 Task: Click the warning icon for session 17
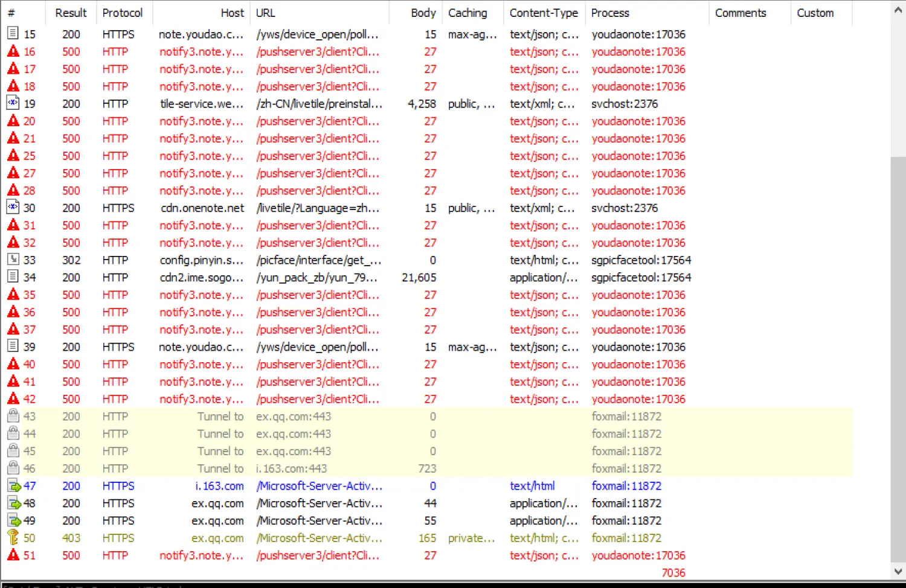coord(13,69)
